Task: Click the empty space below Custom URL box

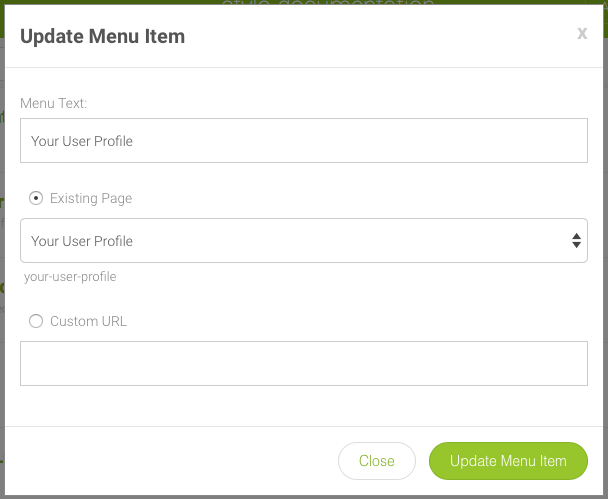Action: (x=303, y=406)
